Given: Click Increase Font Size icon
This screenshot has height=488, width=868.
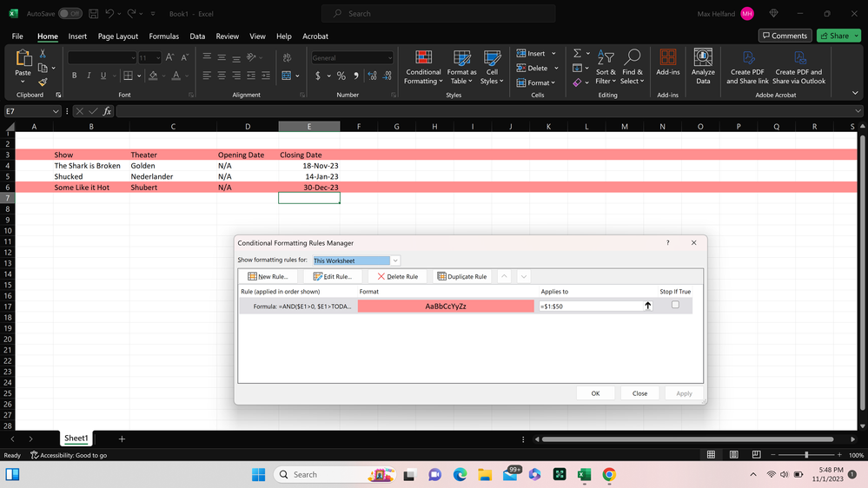Looking at the screenshot, I should coord(170,57).
